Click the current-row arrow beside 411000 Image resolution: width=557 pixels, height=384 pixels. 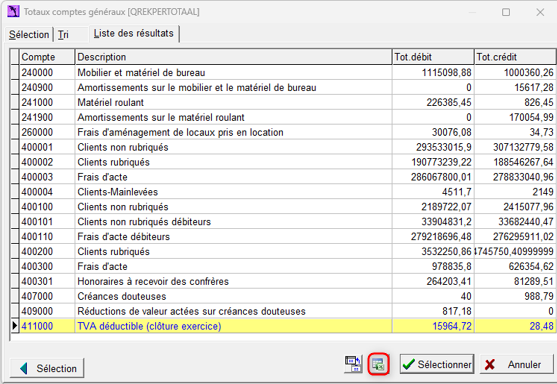(x=14, y=326)
